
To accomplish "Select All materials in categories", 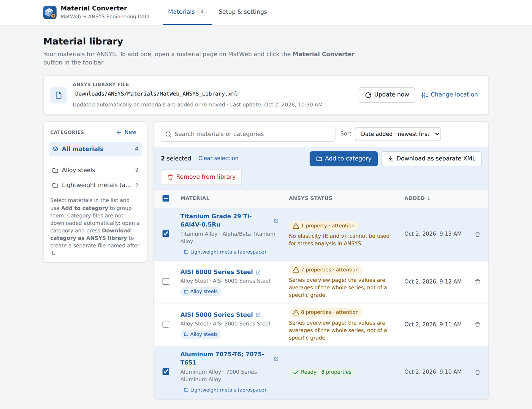I will click(95, 149).
